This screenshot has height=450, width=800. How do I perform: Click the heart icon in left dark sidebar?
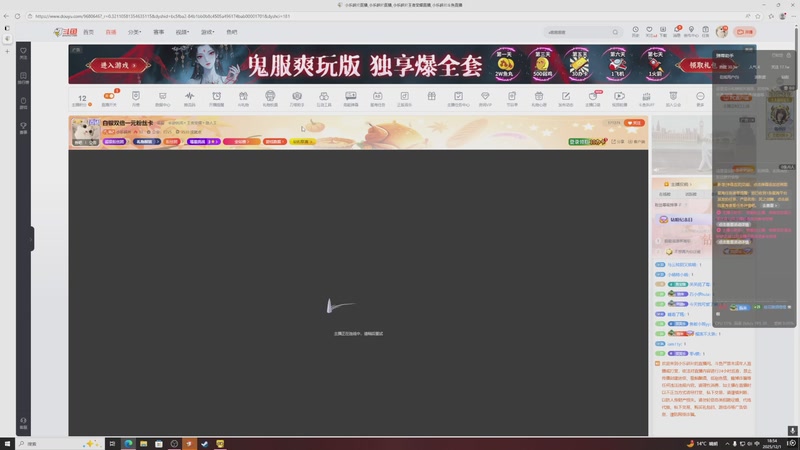pos(23,51)
